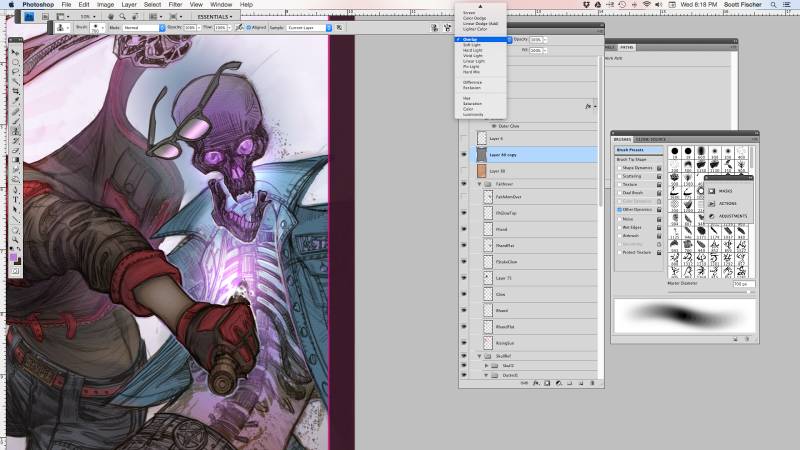The image size is (800, 450).
Task: Open the Essentials workspace dropdown
Action: [x=215, y=17]
